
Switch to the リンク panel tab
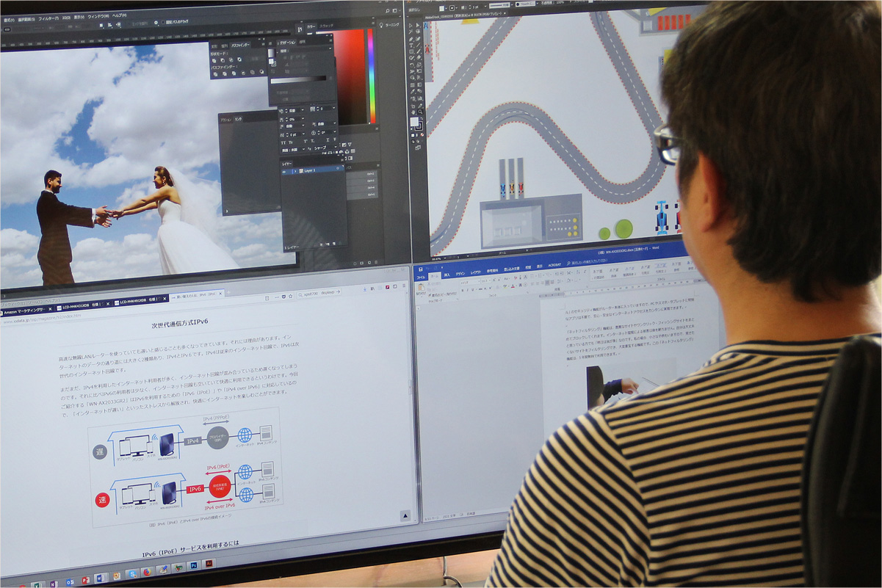[238, 120]
